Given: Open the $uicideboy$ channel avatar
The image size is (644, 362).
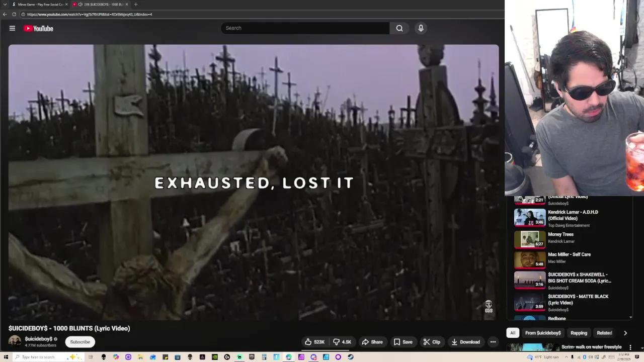Looking at the screenshot, I should click(15, 342).
